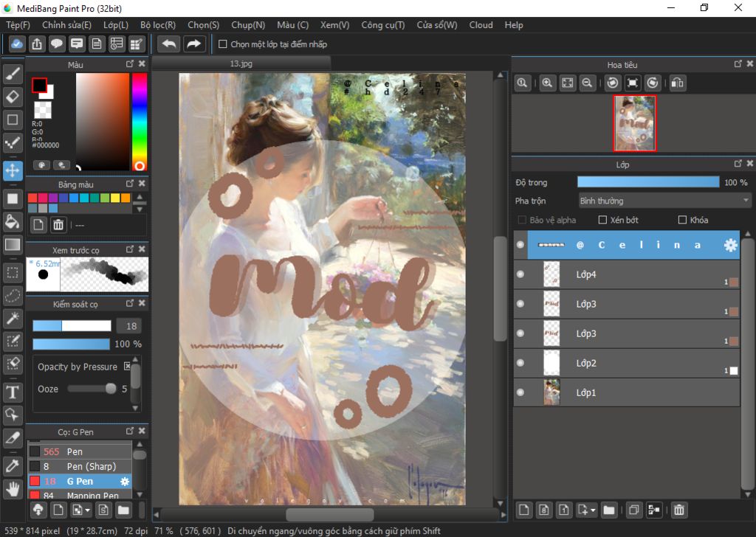The width and height of the screenshot is (756, 537).
Task: Adjust the Độ trong opacity slider
Action: point(648,182)
